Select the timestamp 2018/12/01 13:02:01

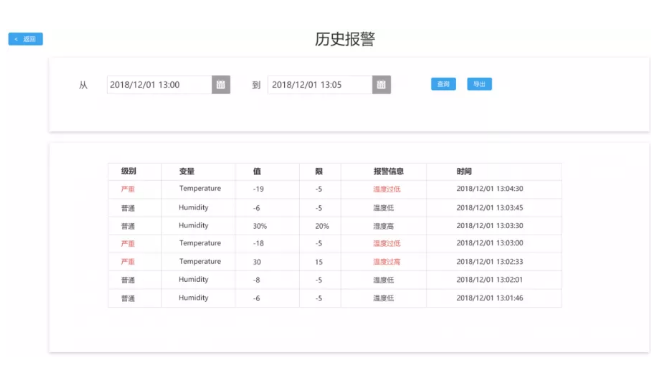point(490,280)
